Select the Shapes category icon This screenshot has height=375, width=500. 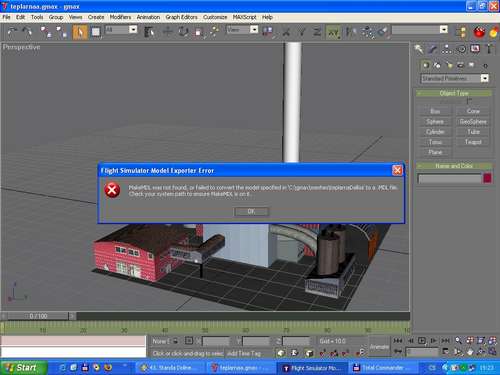[x=437, y=65]
